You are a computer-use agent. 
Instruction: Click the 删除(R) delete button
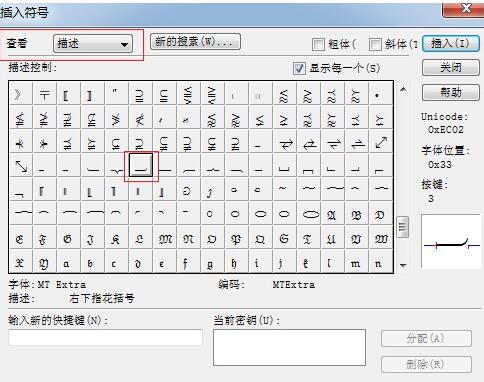click(x=426, y=364)
